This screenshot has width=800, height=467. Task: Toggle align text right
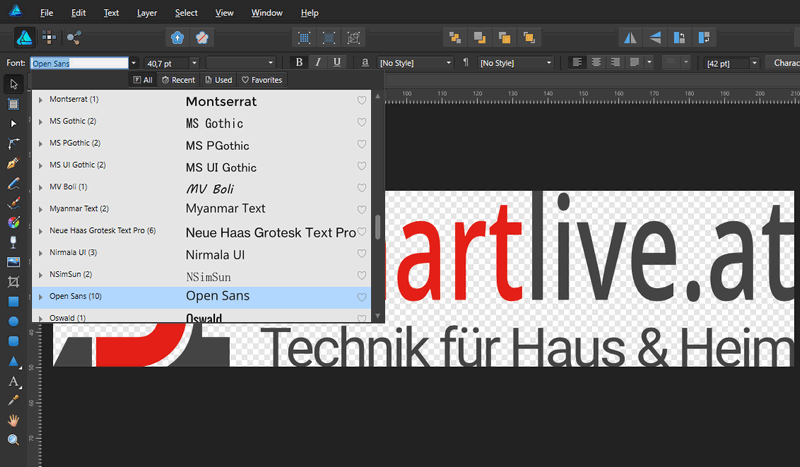615,62
